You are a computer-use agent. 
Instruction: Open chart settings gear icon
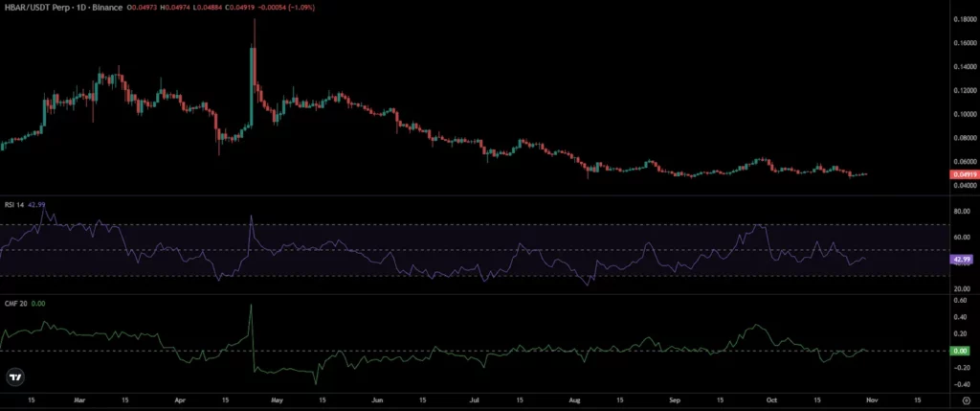coord(967,400)
